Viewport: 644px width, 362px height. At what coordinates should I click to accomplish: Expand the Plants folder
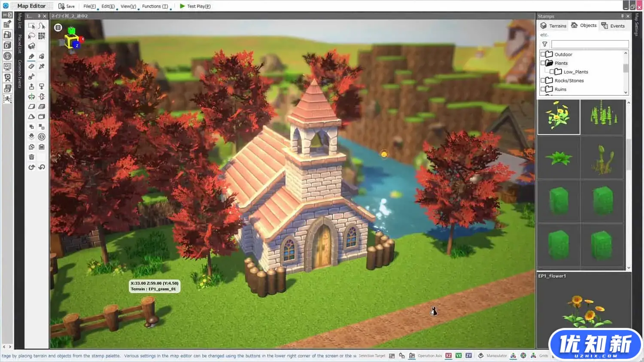tap(549, 63)
